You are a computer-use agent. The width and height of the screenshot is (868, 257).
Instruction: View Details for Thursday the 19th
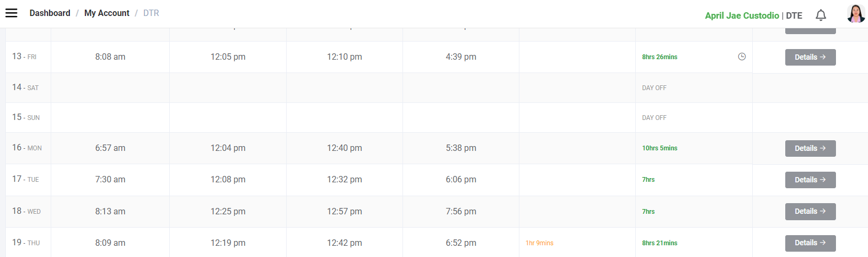click(810, 243)
